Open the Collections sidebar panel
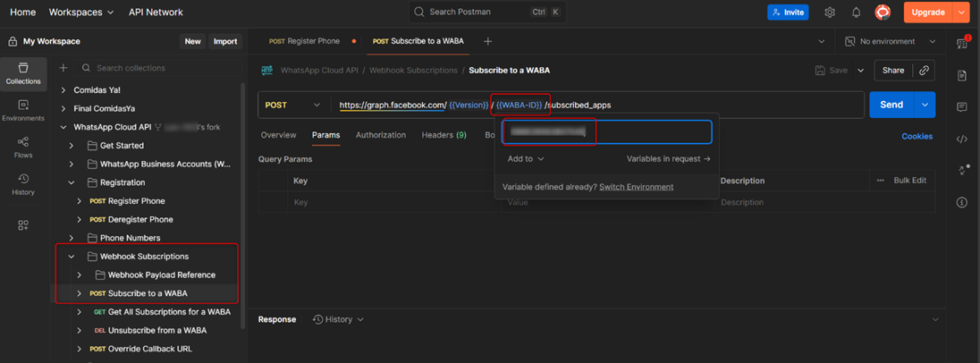This screenshot has height=363, width=980. [x=23, y=73]
